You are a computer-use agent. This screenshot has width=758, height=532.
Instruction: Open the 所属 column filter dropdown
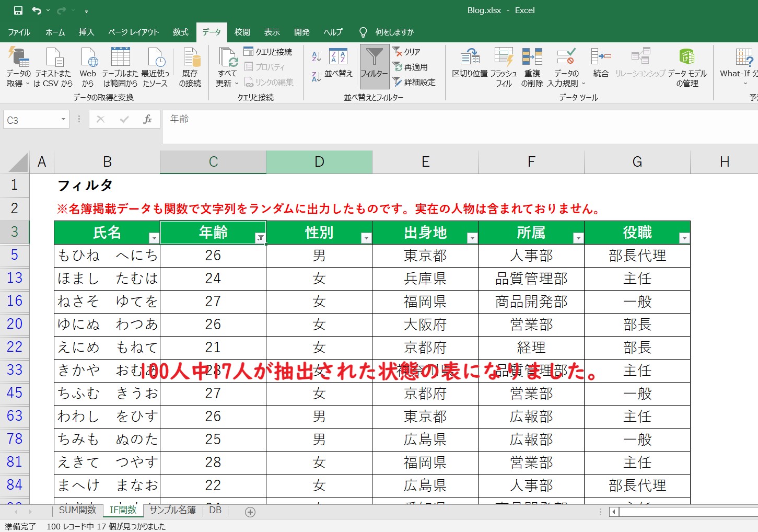(x=578, y=238)
